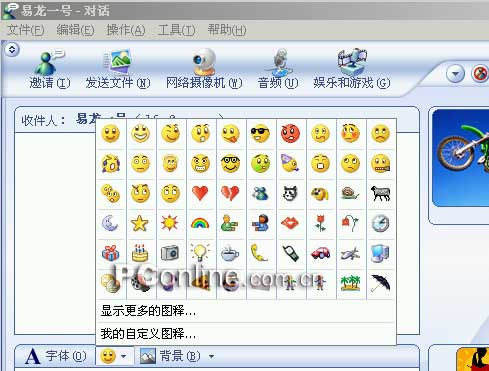
Task: Insert the red heart emoticon
Action: 200,193
